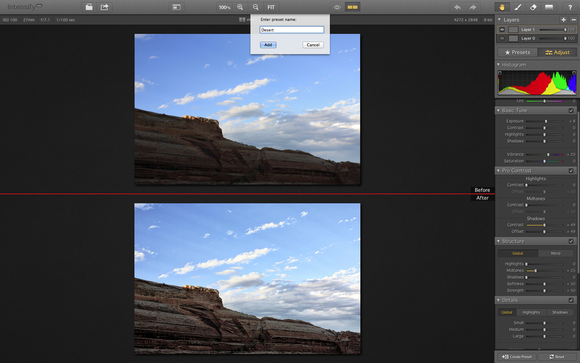Add a new layer with the plus icon
The width and height of the screenshot is (580, 363).
point(563,20)
